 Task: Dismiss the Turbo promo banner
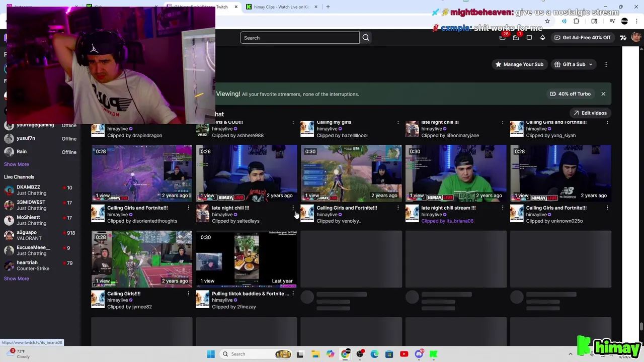tap(603, 94)
